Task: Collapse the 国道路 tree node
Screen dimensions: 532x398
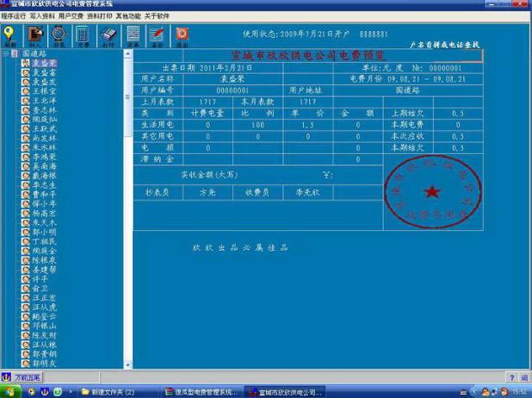Action: 7,53
